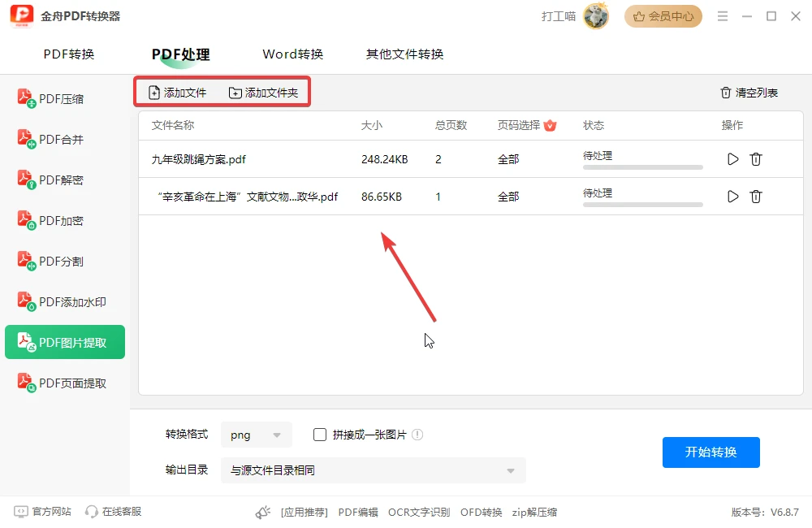Remove 辛亥革命在上海 file with trash icon
The width and height of the screenshot is (812, 528).
click(756, 197)
